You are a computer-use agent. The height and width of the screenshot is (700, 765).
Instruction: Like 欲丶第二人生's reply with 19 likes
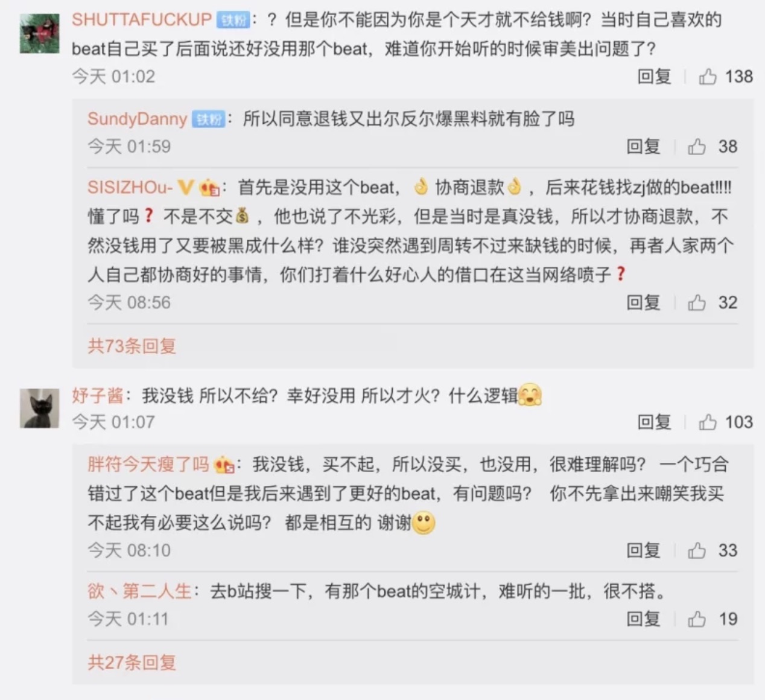point(697,619)
